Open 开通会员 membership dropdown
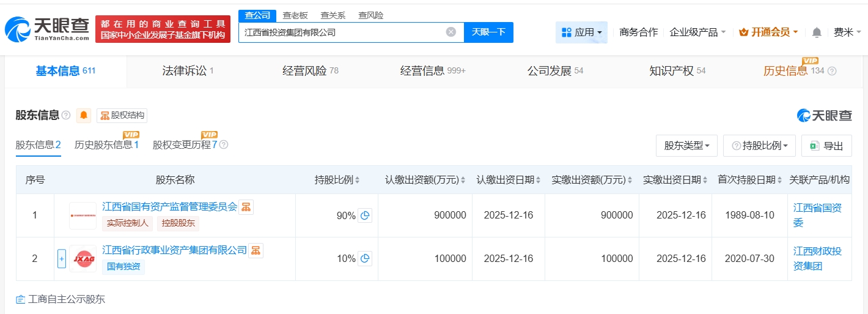868x314 pixels. coord(768,32)
